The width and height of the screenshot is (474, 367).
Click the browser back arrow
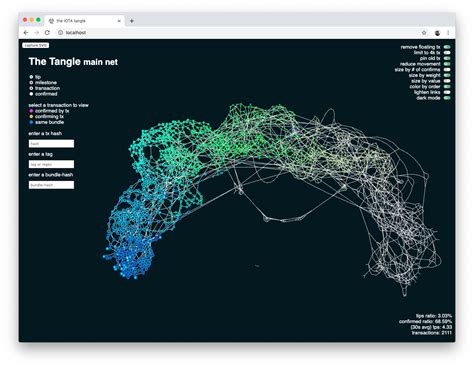(x=26, y=33)
